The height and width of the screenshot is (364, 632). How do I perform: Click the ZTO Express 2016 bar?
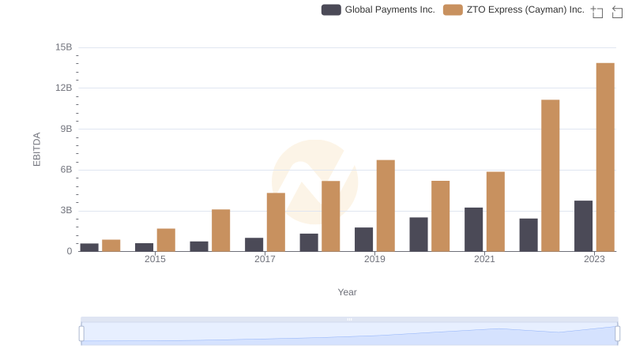pyautogui.click(x=221, y=231)
